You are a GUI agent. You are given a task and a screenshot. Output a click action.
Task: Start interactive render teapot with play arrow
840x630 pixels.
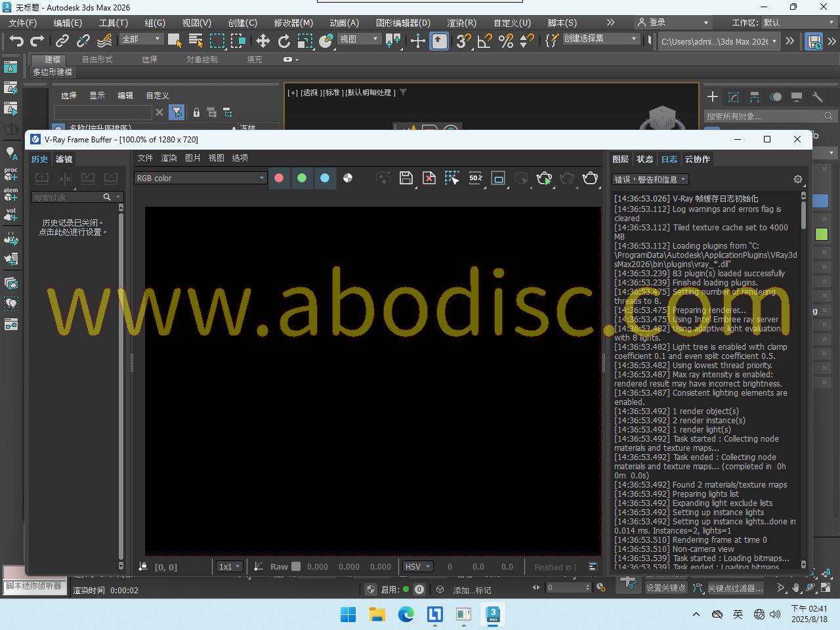click(x=544, y=178)
